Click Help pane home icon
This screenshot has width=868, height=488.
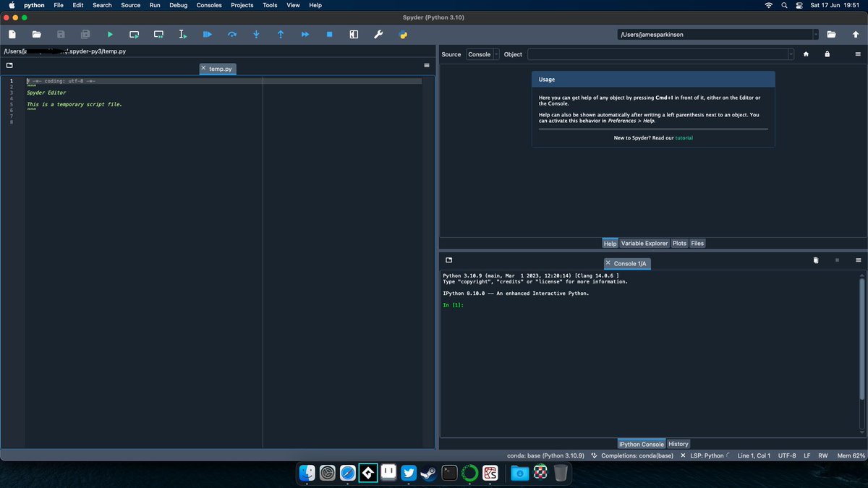click(x=806, y=54)
